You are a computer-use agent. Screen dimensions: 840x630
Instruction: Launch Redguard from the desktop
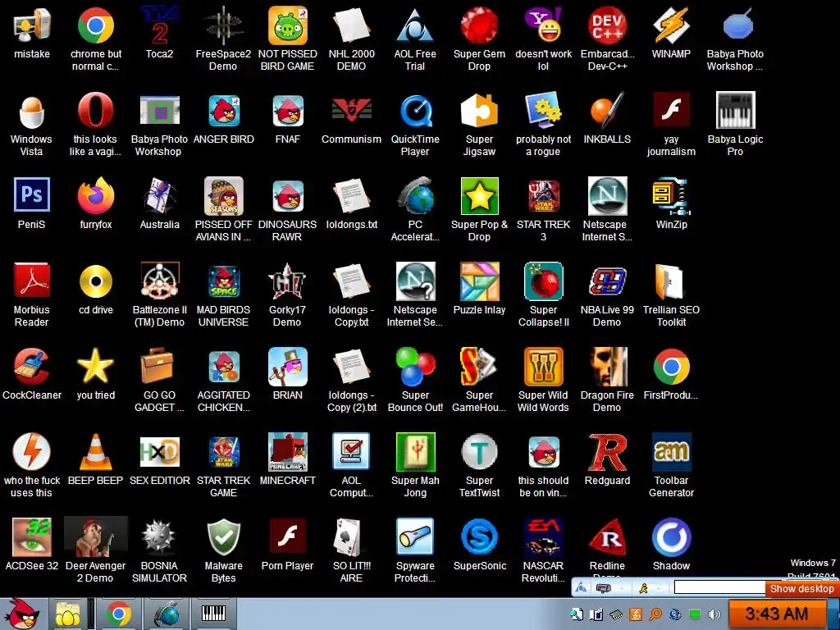607,452
